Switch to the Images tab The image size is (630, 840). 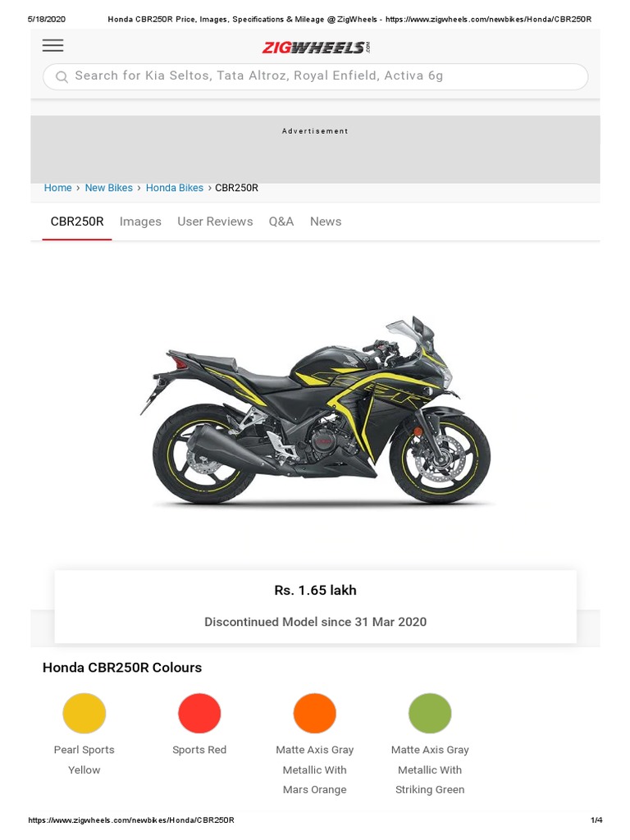pyautogui.click(x=140, y=221)
